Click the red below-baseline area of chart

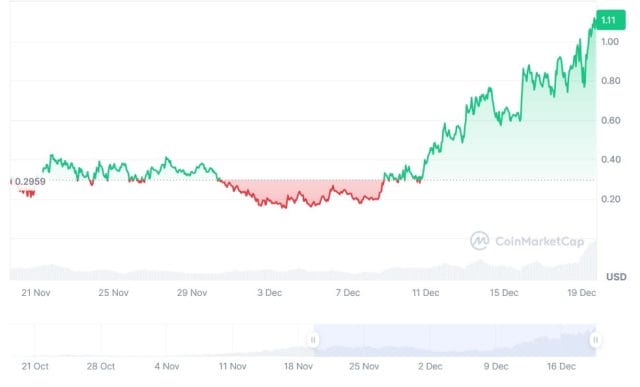300,190
